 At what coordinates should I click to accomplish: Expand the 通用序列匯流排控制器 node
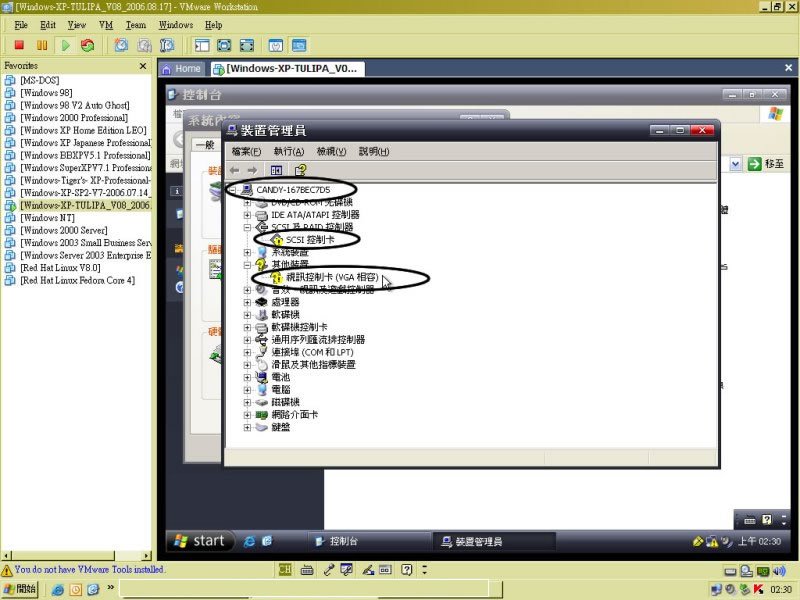(x=247, y=340)
